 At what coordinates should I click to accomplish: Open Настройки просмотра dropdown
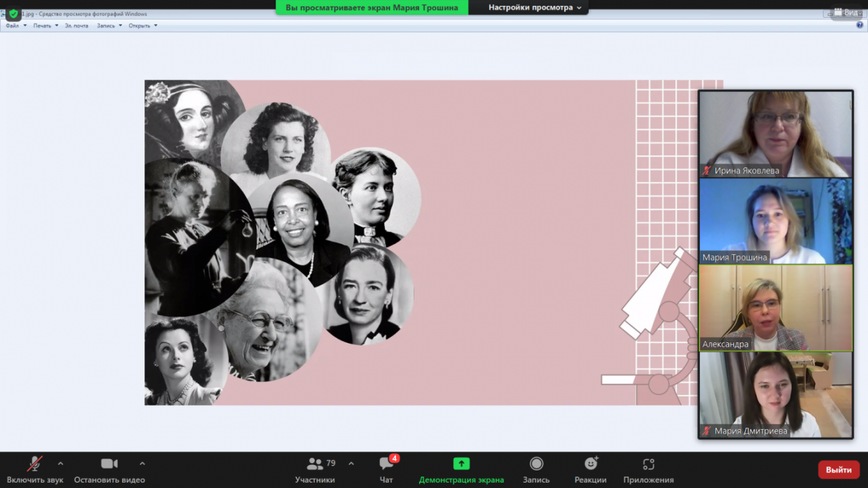pyautogui.click(x=534, y=7)
